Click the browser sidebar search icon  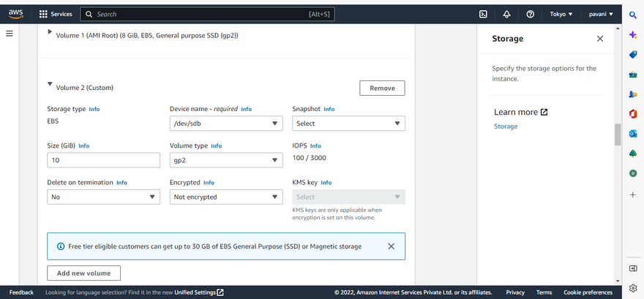(632, 15)
